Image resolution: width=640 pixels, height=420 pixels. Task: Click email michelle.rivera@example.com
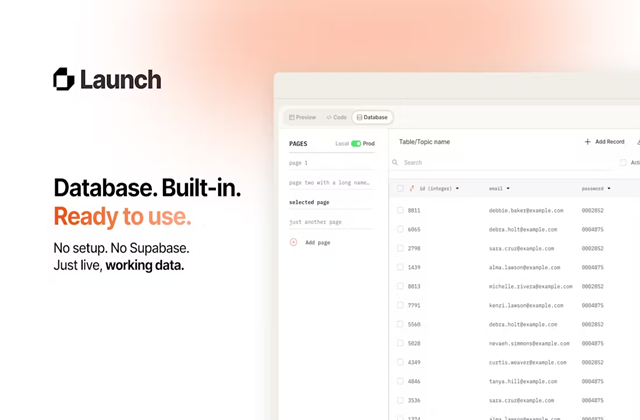(x=531, y=286)
